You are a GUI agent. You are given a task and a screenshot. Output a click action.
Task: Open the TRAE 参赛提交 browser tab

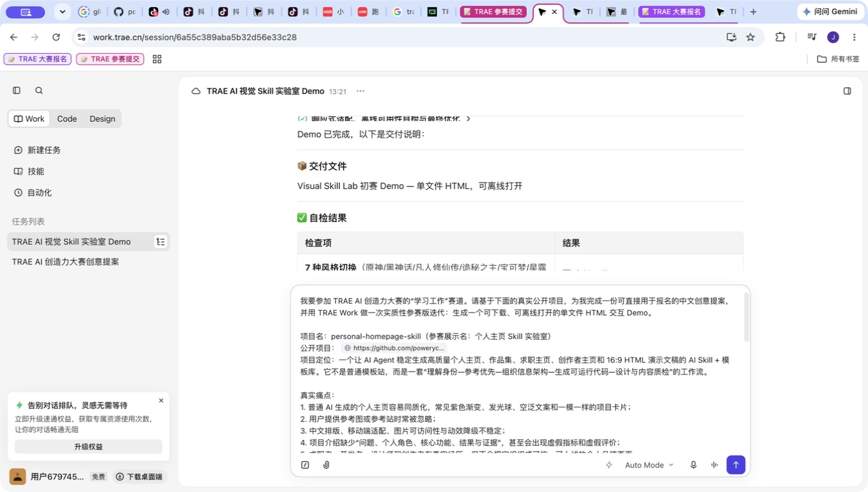[494, 12]
